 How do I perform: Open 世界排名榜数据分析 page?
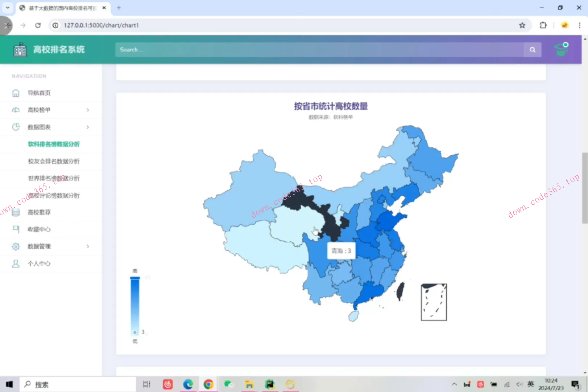[x=54, y=178]
